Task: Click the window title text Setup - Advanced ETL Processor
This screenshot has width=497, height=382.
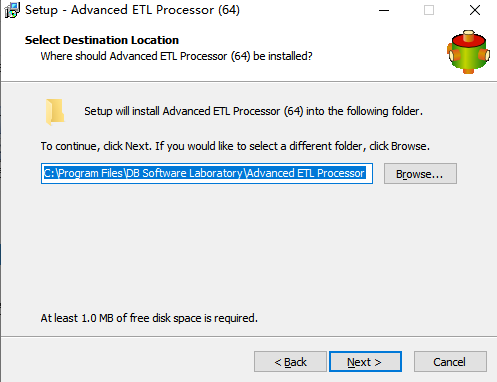Action: tap(132, 10)
